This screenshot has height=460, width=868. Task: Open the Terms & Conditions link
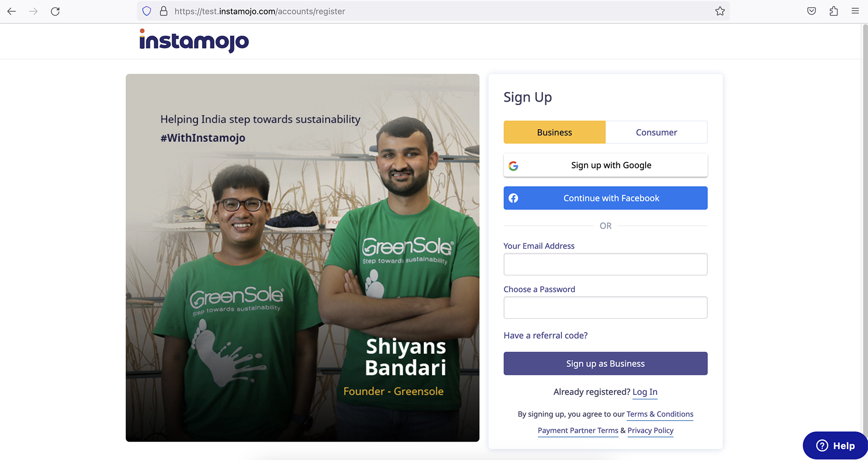coord(660,414)
